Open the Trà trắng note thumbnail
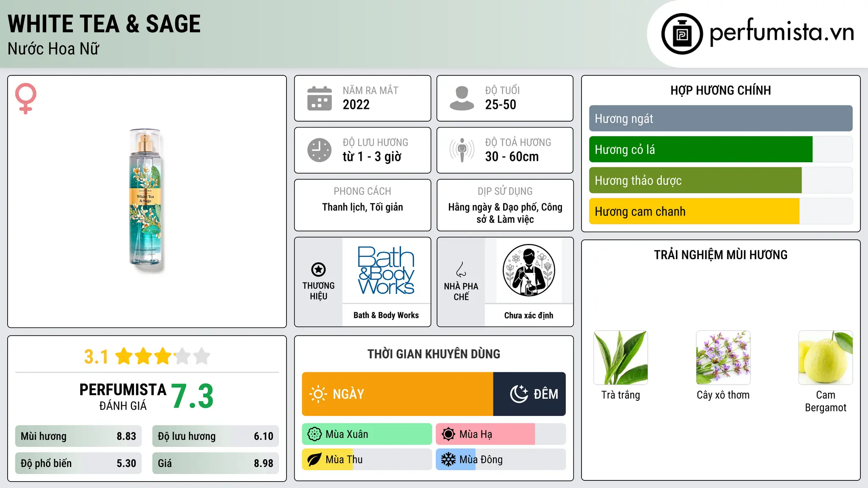The height and width of the screenshot is (488, 868). 620,358
